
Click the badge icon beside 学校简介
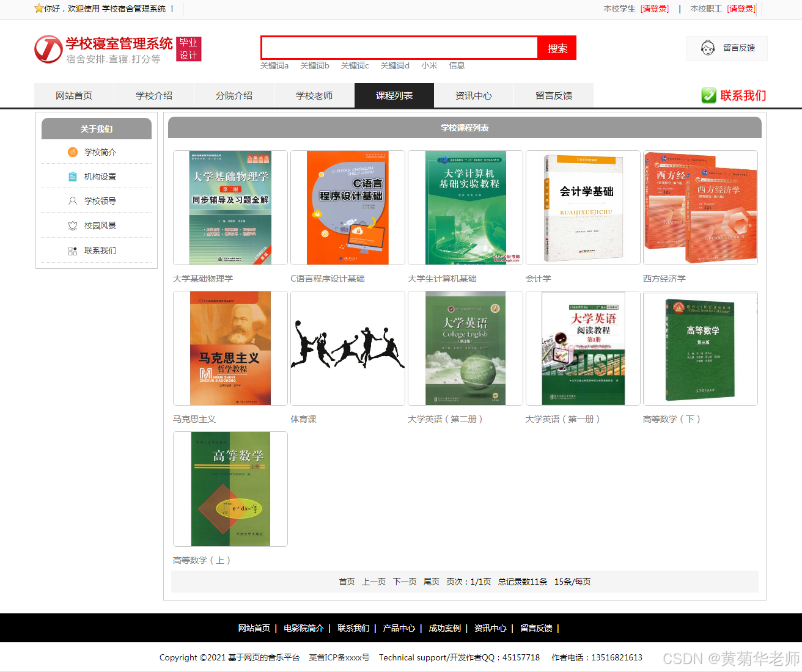pyautogui.click(x=73, y=152)
